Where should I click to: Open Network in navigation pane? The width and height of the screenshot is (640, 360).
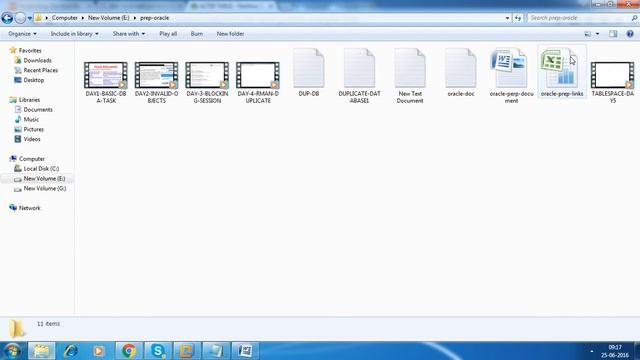coord(29,208)
